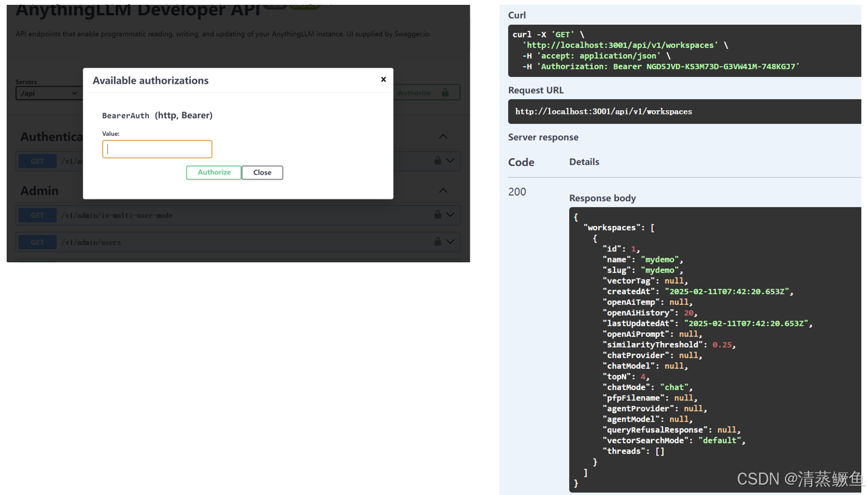868x495 pixels.
Task: Click the Bearer token Value input field
Action: coord(157,149)
